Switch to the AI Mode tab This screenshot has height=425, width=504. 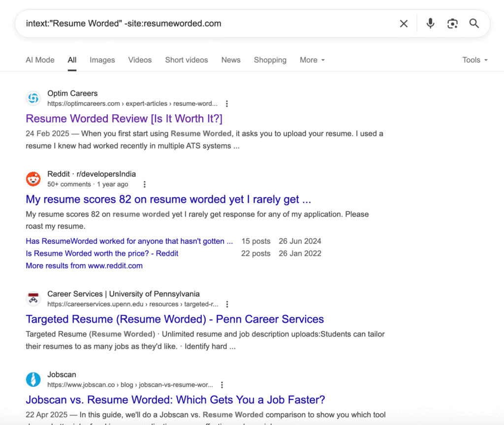point(40,60)
